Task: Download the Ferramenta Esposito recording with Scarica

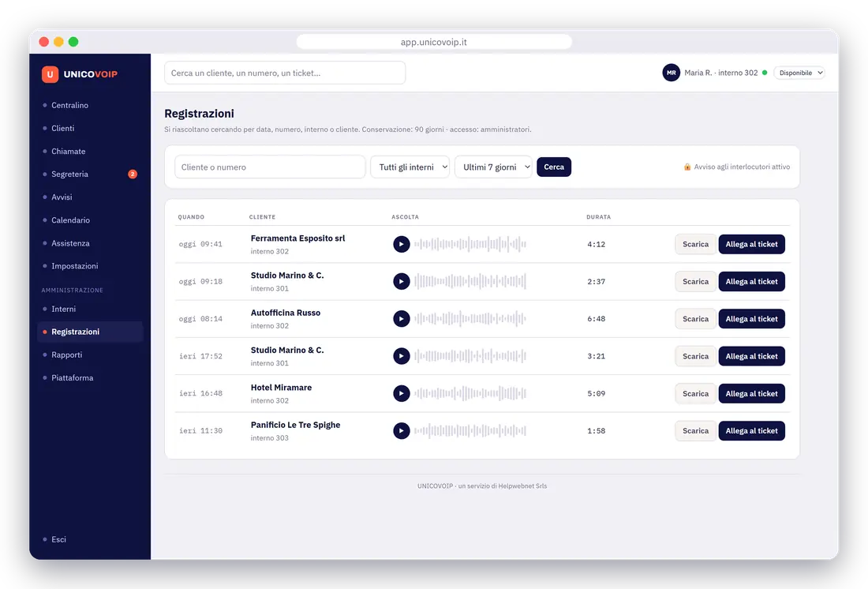Action: tap(695, 244)
